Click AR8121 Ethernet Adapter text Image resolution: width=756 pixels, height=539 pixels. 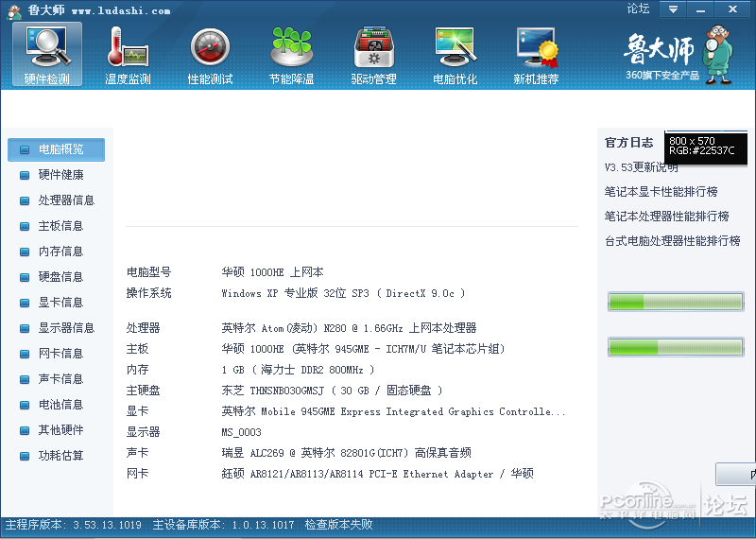(x=377, y=474)
